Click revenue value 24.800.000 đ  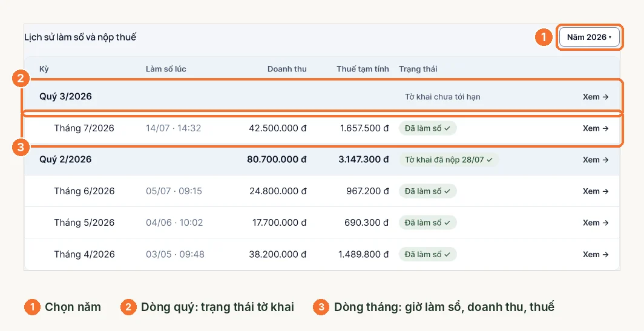point(278,191)
